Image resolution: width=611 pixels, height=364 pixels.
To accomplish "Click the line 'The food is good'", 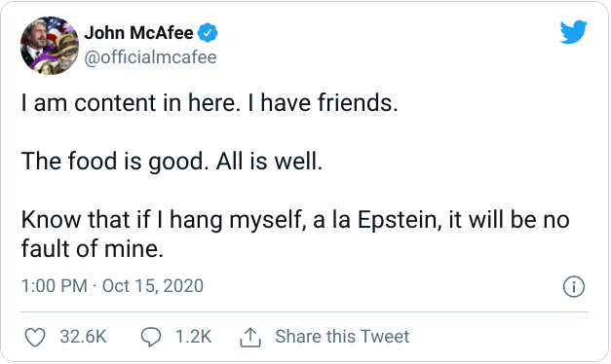I will [x=112, y=162].
